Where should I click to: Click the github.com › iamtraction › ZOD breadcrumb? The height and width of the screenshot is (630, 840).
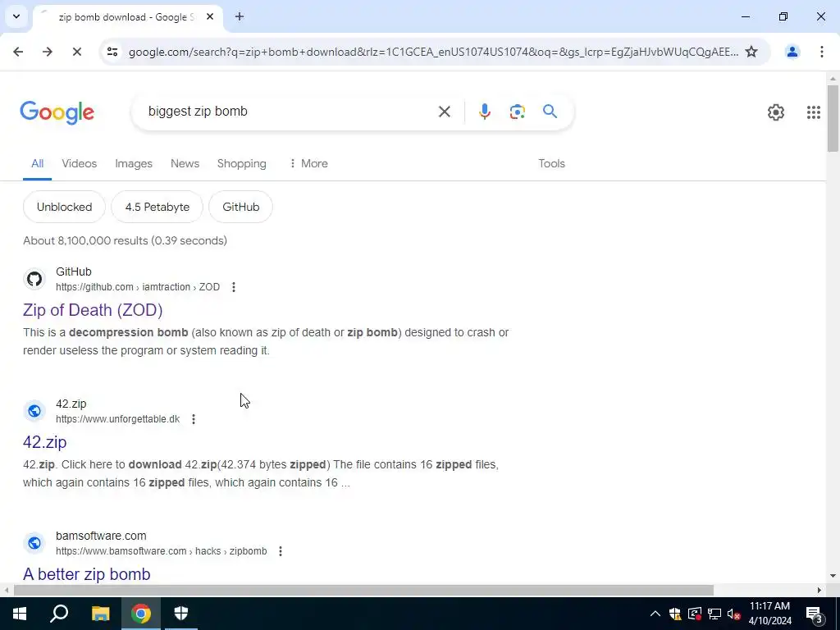coord(138,287)
